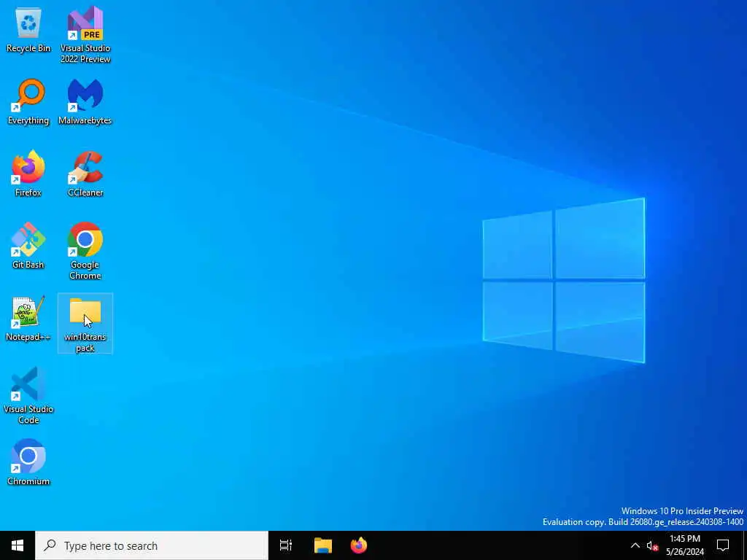Select the Chromium desktop shortcut
Viewport: 747px width, 560px height.
pos(28,462)
